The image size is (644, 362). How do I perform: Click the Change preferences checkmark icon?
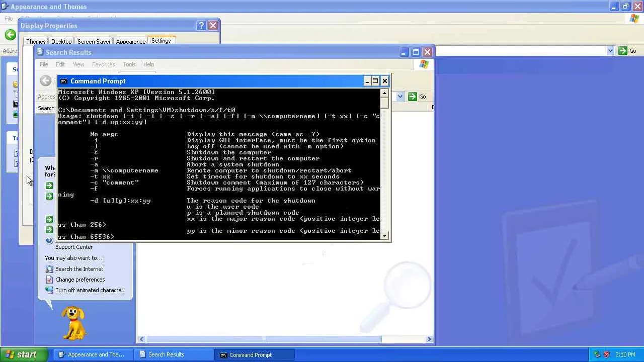(x=49, y=280)
